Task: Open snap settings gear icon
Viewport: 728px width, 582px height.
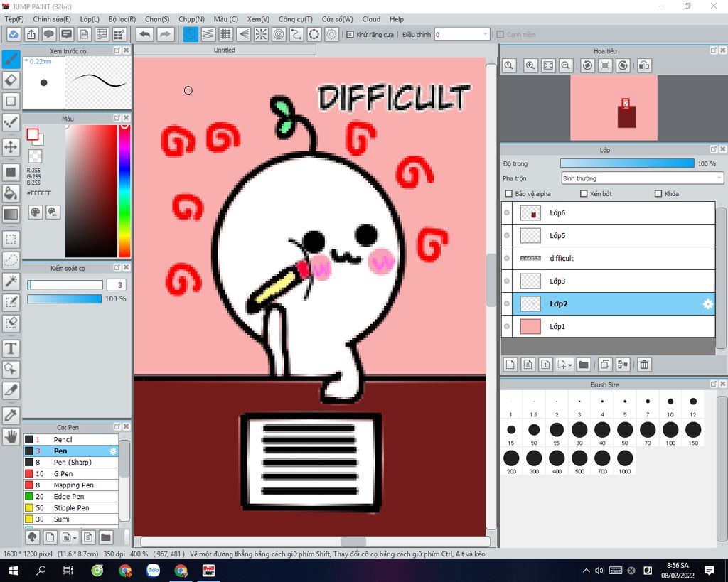Action: pyautogui.click(x=331, y=34)
